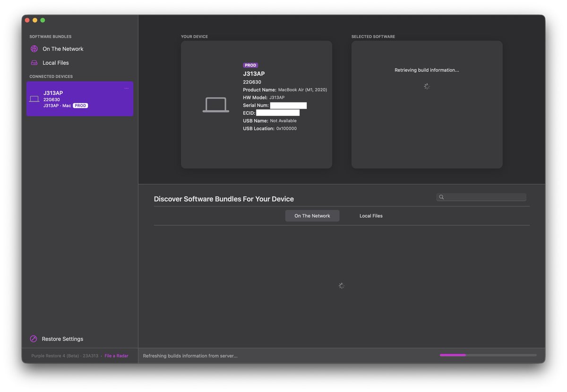Click Refreshing builds information status text
Image resolution: width=567 pixels, height=392 pixels.
[x=190, y=356]
